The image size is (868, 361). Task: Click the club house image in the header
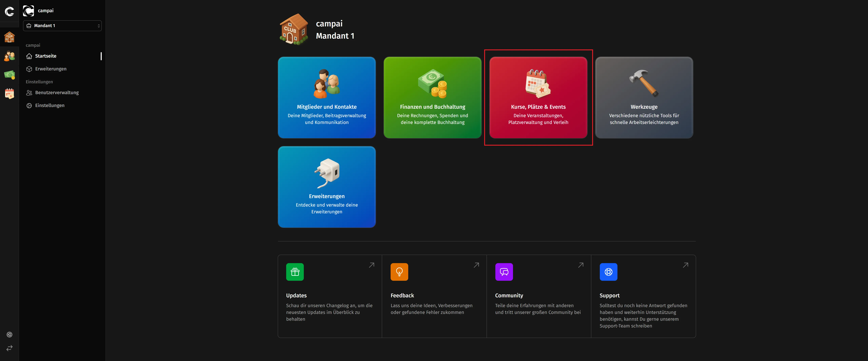(x=294, y=29)
